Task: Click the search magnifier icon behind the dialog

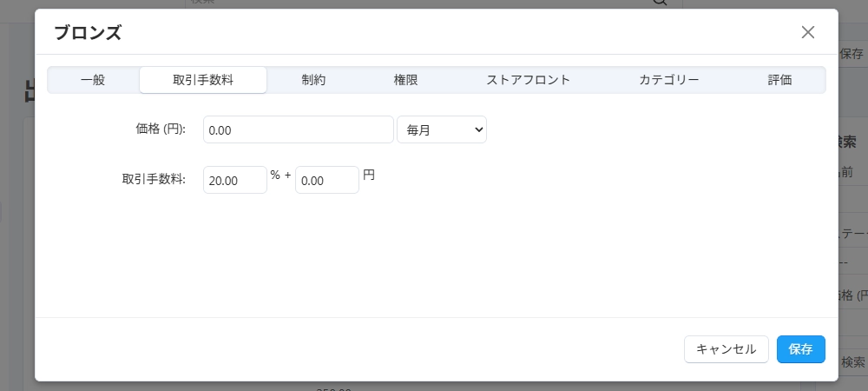Action: point(661,3)
